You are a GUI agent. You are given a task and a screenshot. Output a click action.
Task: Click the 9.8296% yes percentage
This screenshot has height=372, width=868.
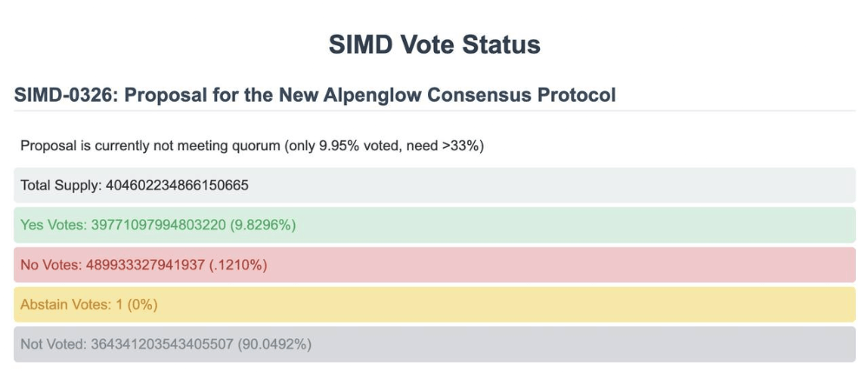[x=263, y=225]
